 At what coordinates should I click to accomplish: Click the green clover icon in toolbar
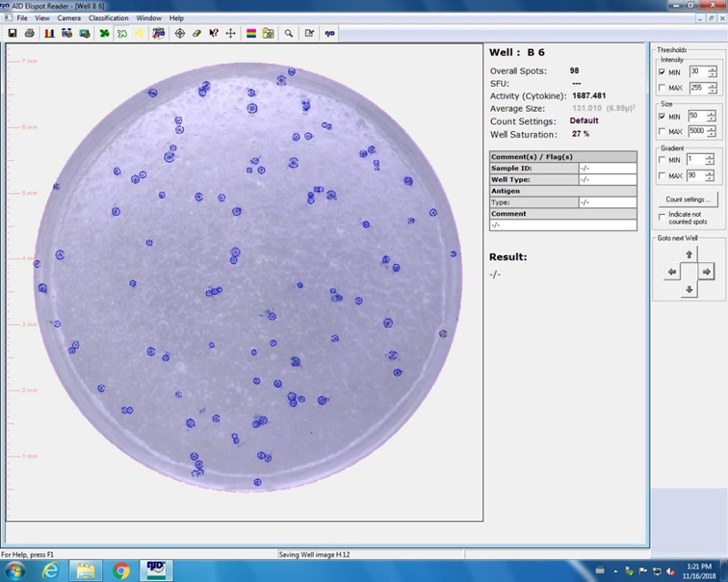coord(104,33)
